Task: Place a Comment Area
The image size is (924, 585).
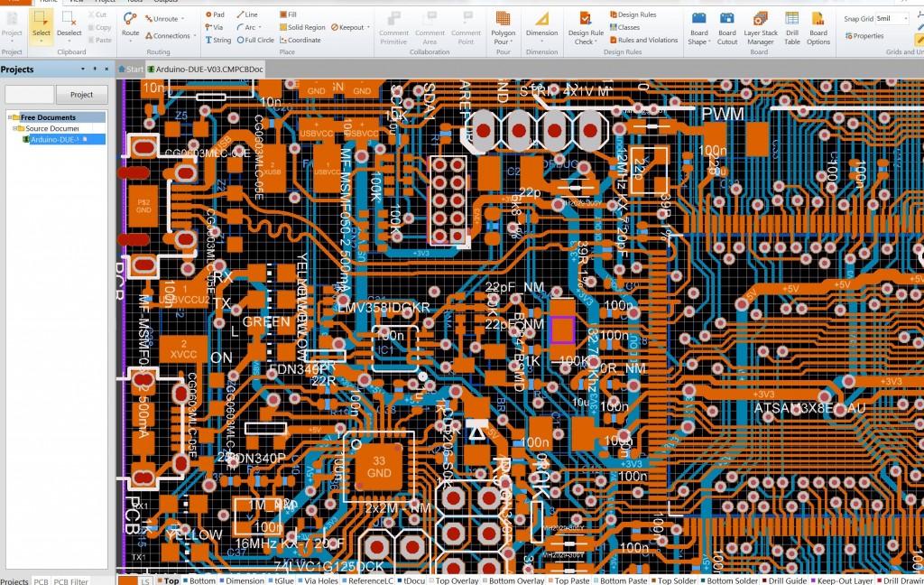Action: pos(430,27)
